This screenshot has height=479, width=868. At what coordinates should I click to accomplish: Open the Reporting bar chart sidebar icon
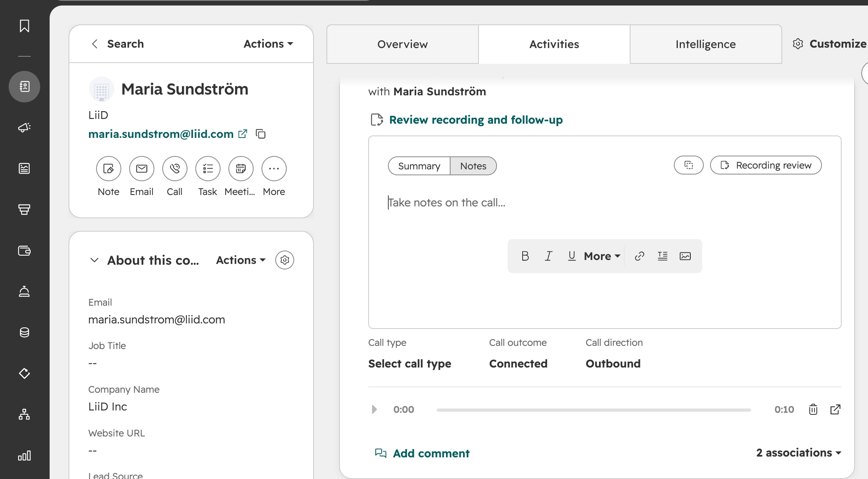tap(24, 456)
